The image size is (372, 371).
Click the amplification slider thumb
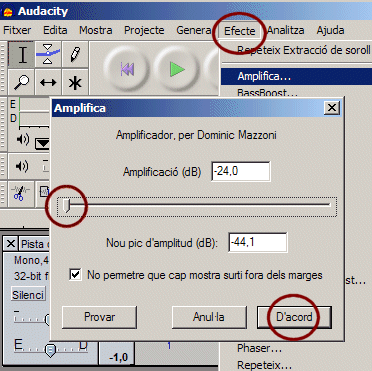(x=66, y=205)
